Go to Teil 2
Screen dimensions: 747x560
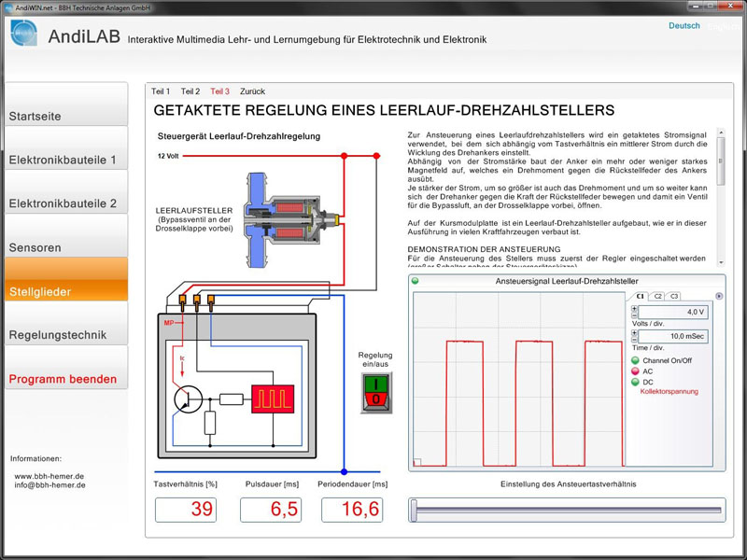pos(190,91)
